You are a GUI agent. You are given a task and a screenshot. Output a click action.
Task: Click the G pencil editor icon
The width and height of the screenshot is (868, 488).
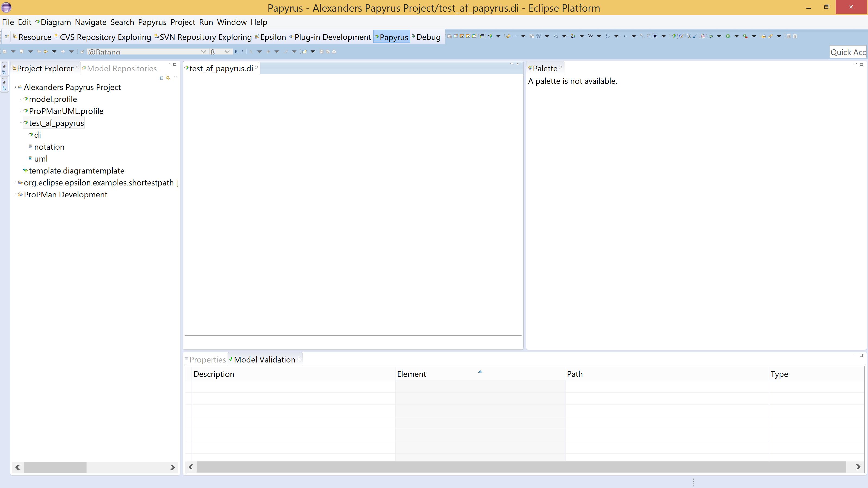[681, 36]
